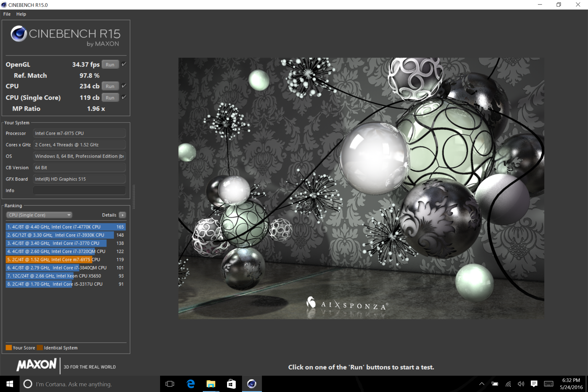Click the CB Version 64 Bit field
This screenshot has height=392, width=588.
pos(79,168)
